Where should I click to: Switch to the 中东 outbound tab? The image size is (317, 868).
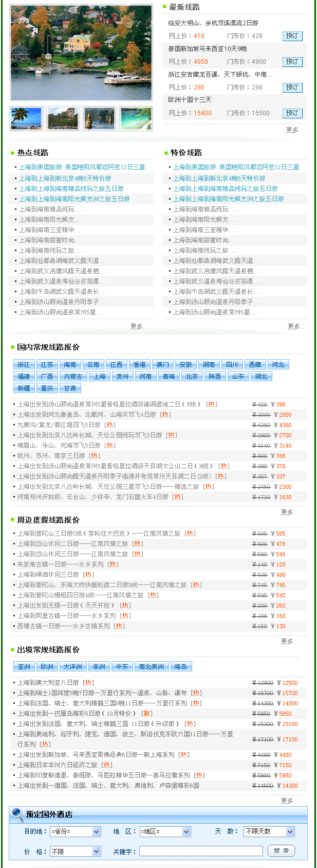tap(122, 666)
